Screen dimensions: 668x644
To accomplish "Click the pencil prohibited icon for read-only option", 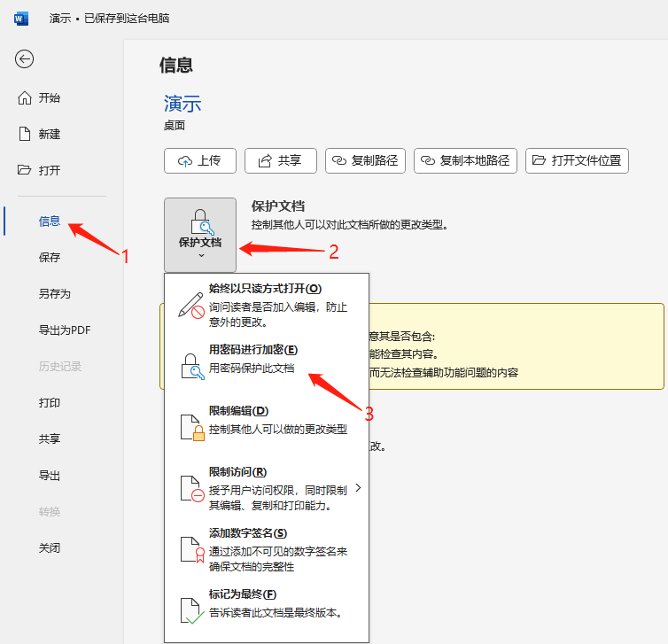I will pyautogui.click(x=191, y=305).
